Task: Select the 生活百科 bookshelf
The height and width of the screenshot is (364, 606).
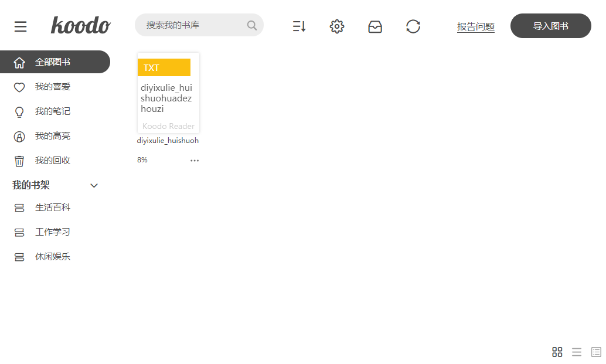Action: coord(52,207)
